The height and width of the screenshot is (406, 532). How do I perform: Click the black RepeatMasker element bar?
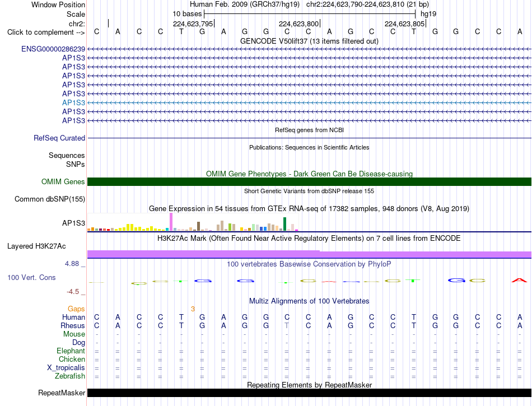(309, 393)
